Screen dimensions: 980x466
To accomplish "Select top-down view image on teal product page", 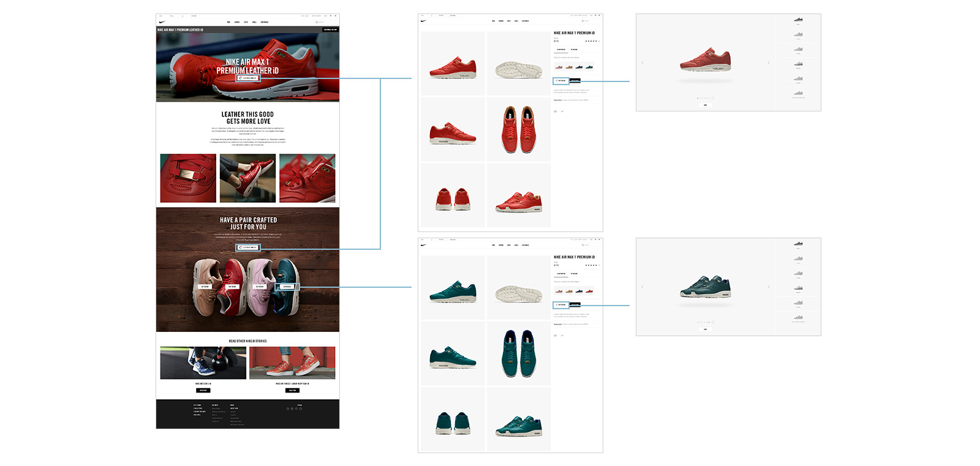I will (x=519, y=353).
